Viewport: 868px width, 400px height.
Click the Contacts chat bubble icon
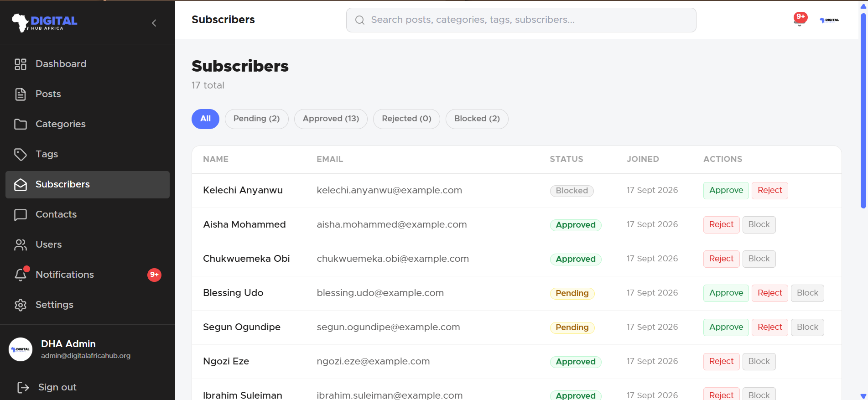pos(21,214)
